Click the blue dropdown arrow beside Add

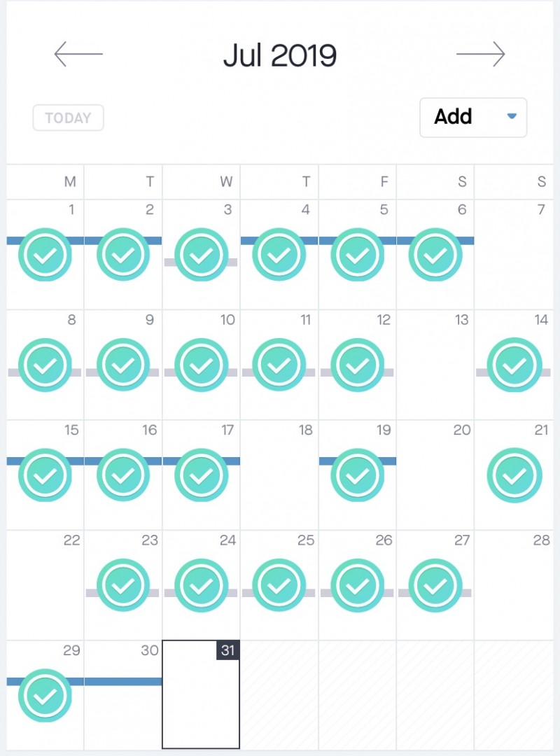[512, 116]
